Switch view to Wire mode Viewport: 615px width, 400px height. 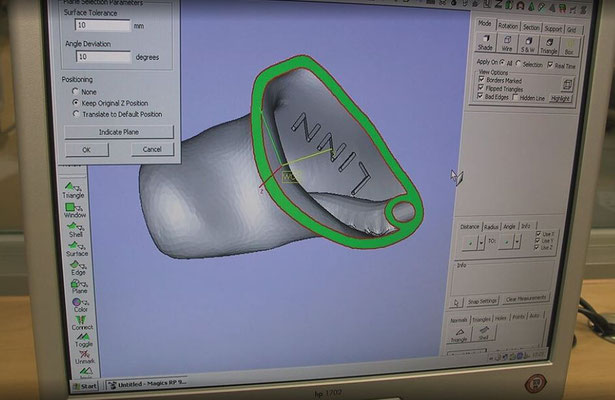click(507, 44)
